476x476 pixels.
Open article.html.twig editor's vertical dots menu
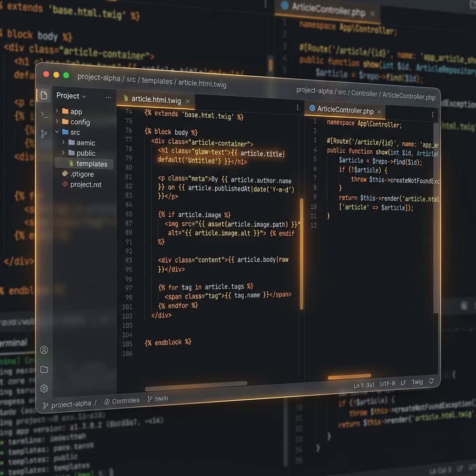297,107
